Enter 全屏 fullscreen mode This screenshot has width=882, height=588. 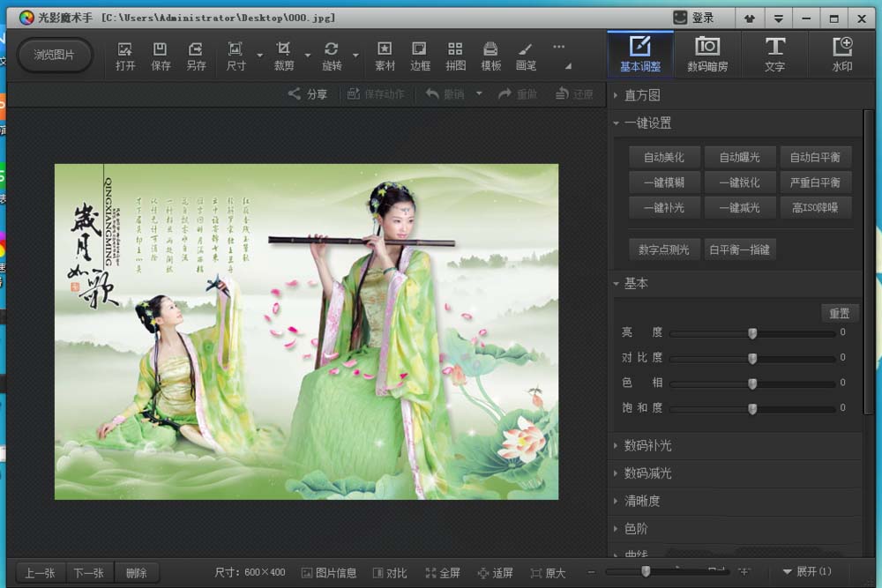tap(443, 573)
